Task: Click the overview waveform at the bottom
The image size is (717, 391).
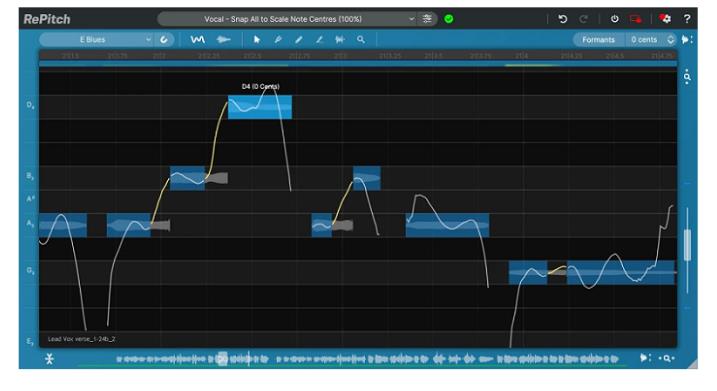Action: (367, 359)
